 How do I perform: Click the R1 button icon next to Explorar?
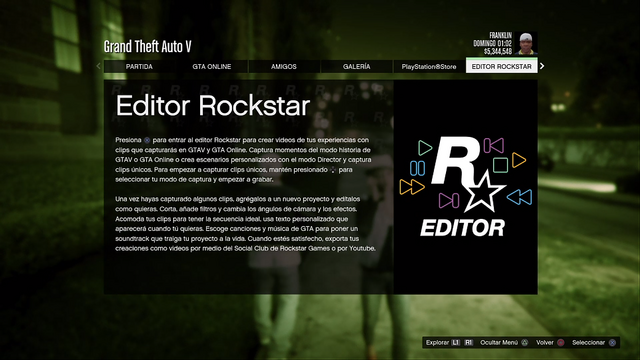[469, 342]
